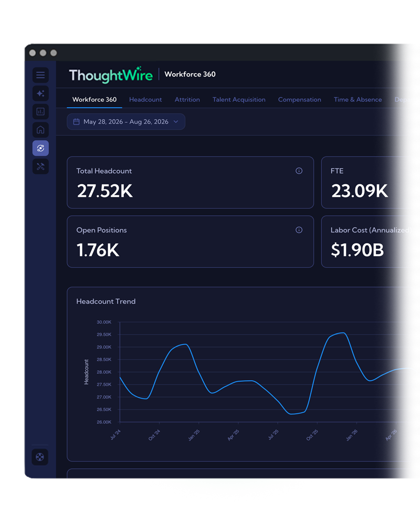420x523 pixels.
Task: Show info for Total Headcount card
Action: [x=299, y=171]
